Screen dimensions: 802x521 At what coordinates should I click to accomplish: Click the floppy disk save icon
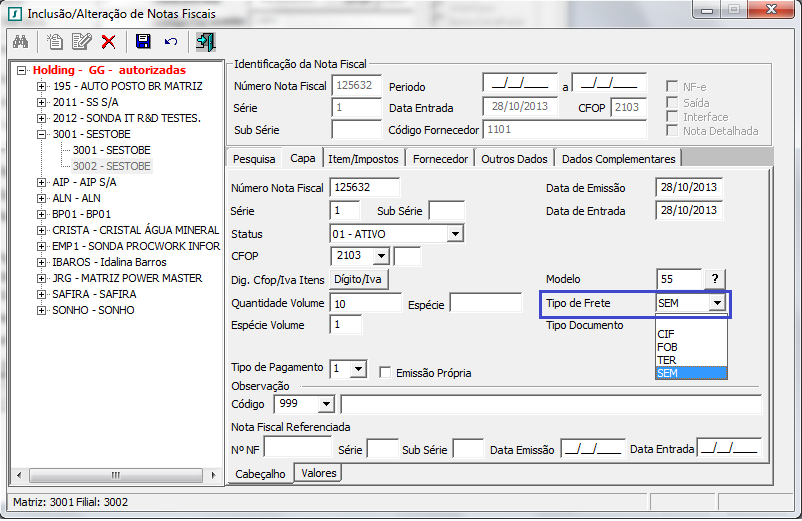[x=143, y=42]
